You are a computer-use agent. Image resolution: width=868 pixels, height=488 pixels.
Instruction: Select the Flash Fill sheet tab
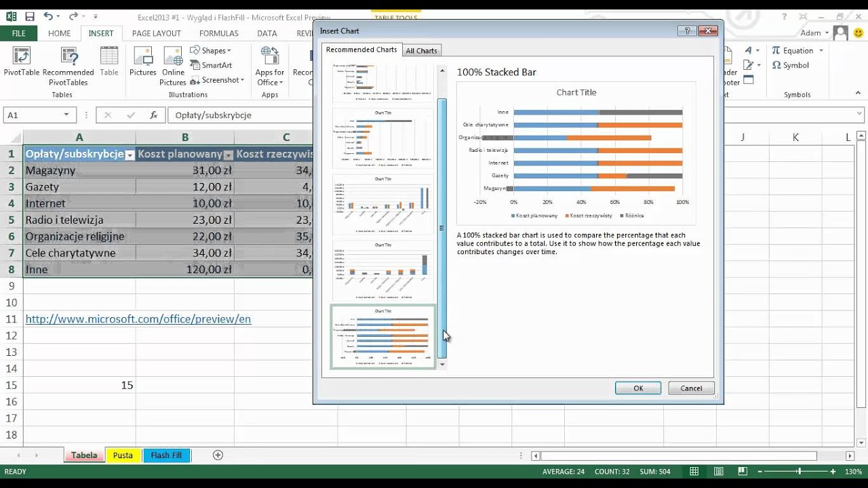(166, 455)
